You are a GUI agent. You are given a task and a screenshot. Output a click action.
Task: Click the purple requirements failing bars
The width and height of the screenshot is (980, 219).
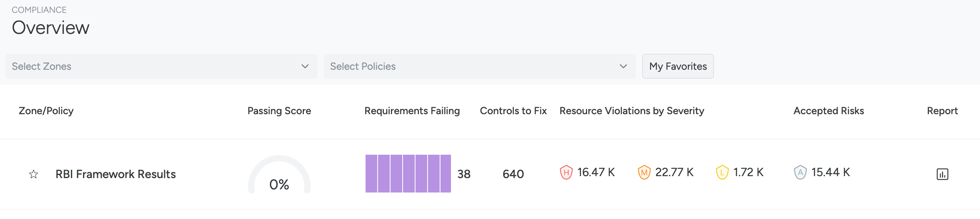(408, 173)
